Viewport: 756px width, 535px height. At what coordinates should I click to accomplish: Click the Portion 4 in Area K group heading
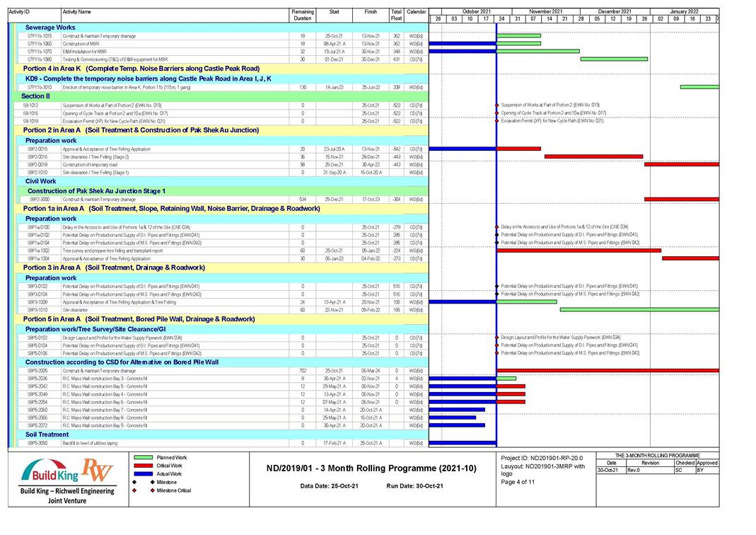point(141,69)
